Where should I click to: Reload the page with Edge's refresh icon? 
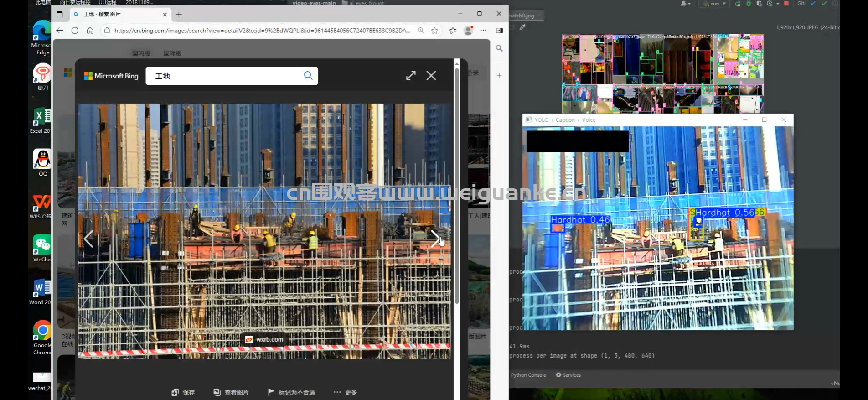click(75, 31)
